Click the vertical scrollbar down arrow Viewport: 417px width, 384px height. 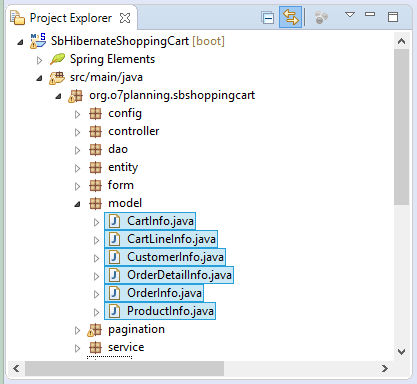402,351
